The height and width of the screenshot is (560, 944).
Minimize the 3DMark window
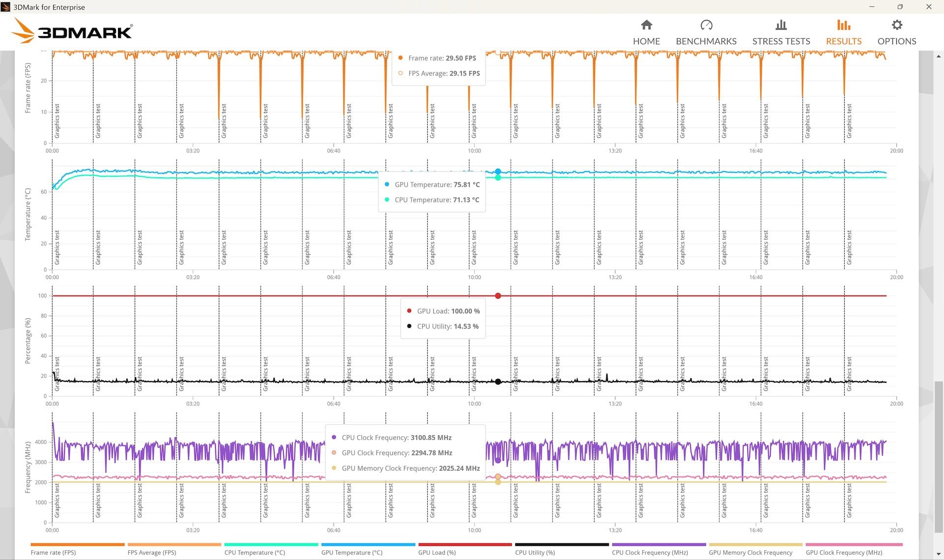point(872,7)
